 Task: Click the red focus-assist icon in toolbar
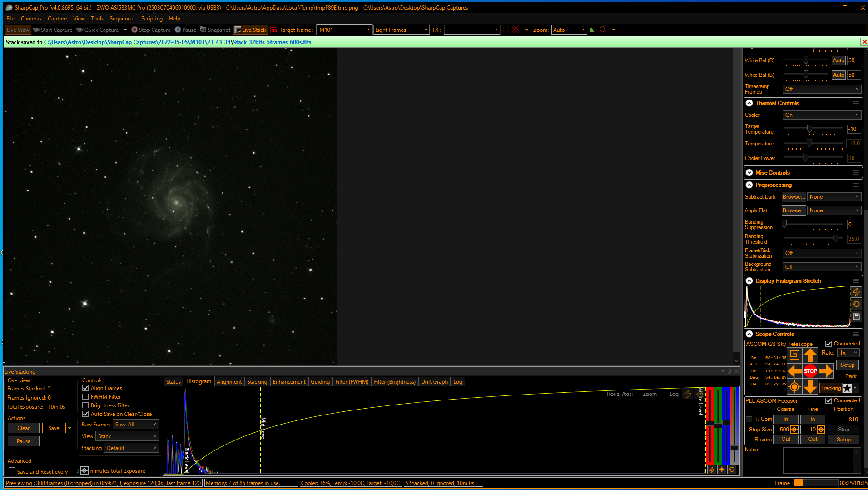click(x=603, y=30)
